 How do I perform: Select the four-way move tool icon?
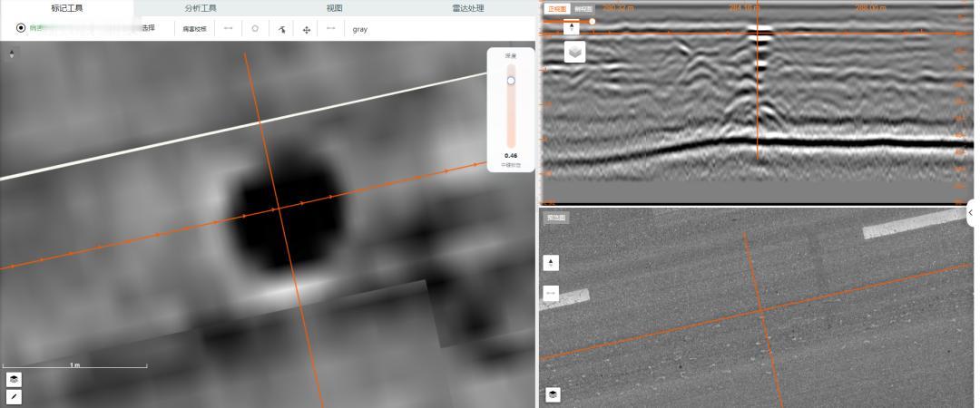coord(307,29)
